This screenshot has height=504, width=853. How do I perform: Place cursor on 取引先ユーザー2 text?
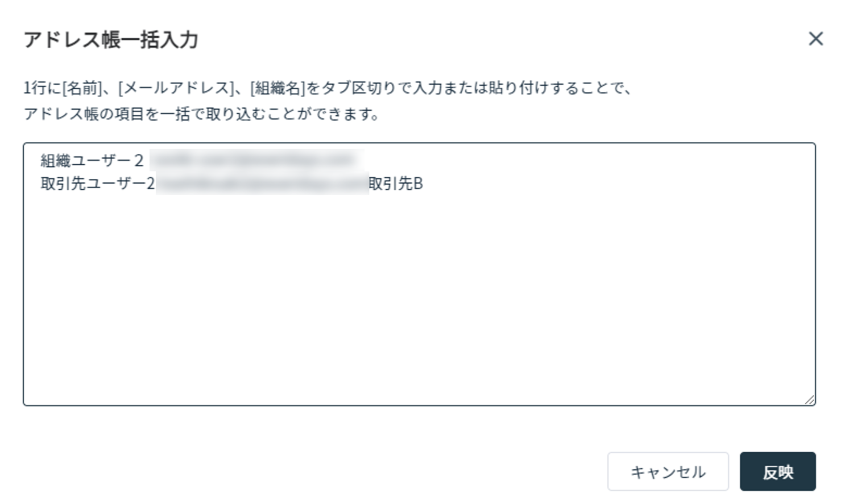97,184
